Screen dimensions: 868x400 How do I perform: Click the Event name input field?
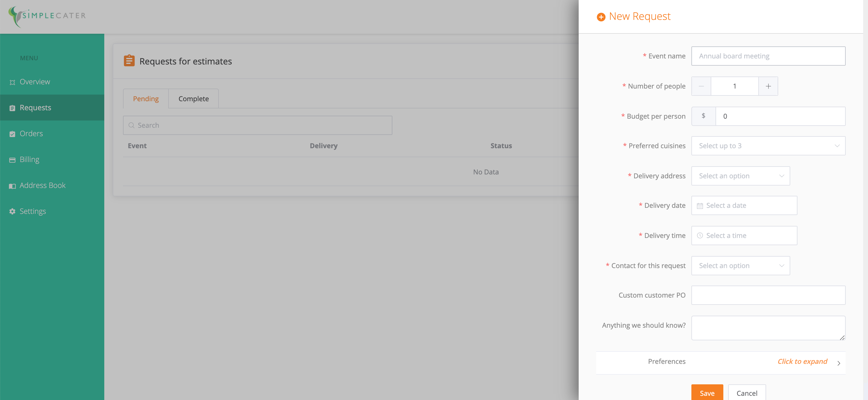(x=768, y=56)
